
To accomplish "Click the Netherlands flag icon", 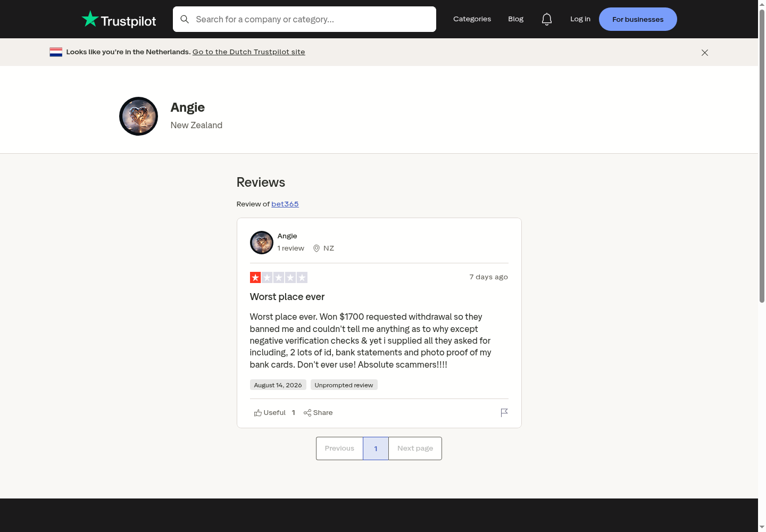I will click(x=56, y=52).
